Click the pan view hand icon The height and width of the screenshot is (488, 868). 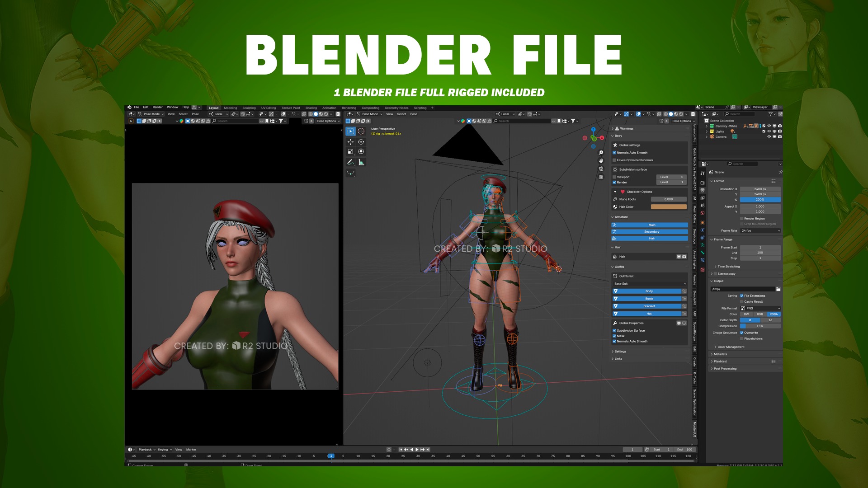pos(601,160)
